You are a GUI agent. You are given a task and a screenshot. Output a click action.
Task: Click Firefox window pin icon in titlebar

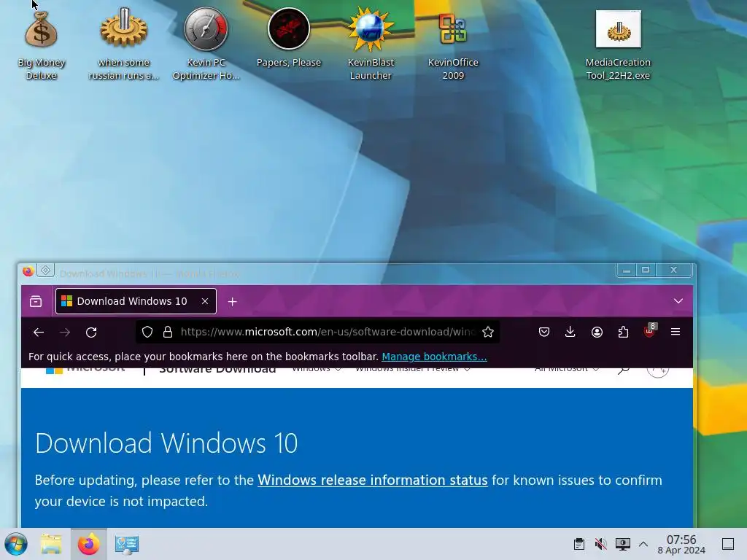(46, 271)
